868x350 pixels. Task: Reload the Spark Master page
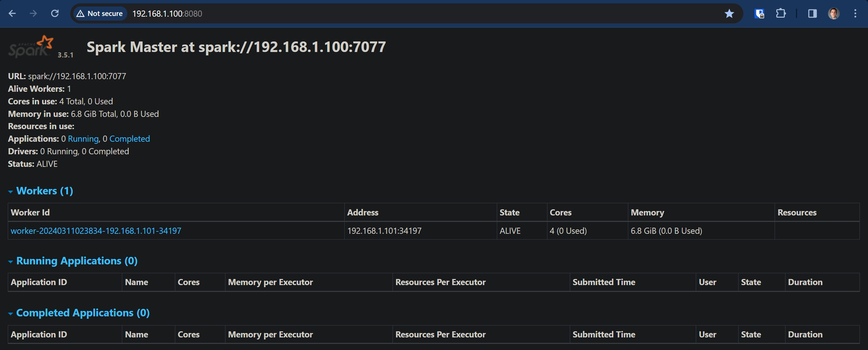[55, 14]
